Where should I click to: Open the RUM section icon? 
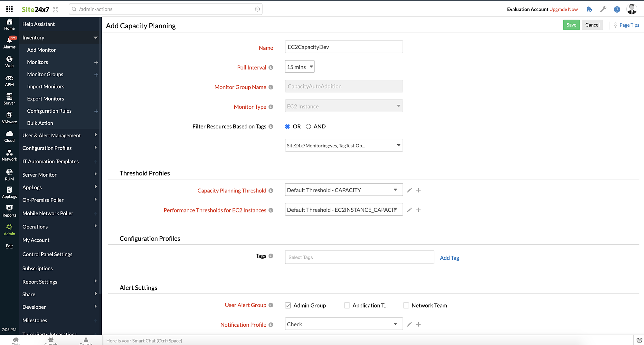[x=9, y=174]
